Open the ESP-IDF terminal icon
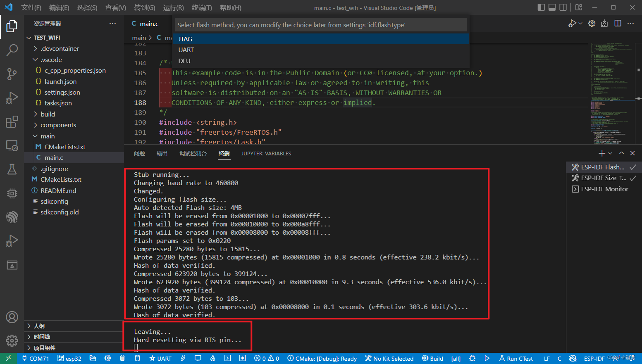 [227, 358]
